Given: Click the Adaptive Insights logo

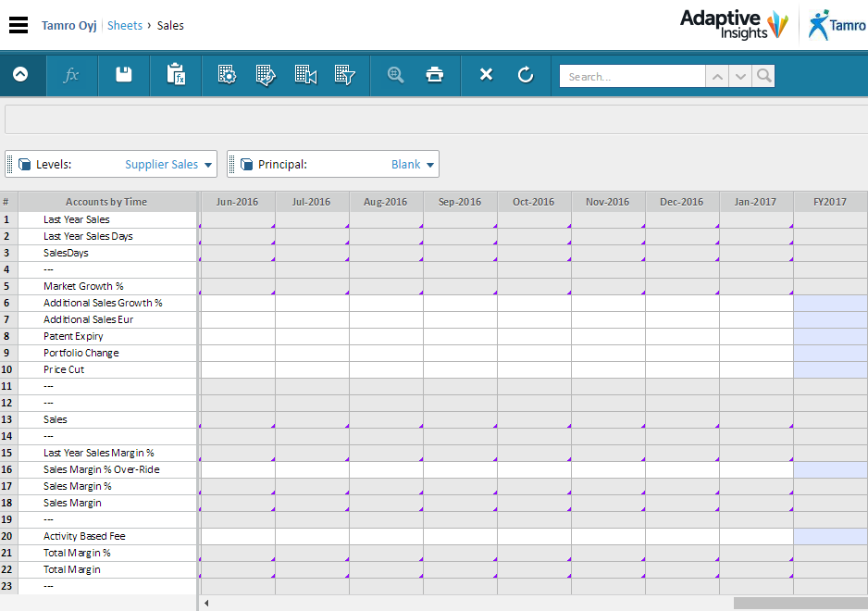Looking at the screenshot, I should click(734, 24).
